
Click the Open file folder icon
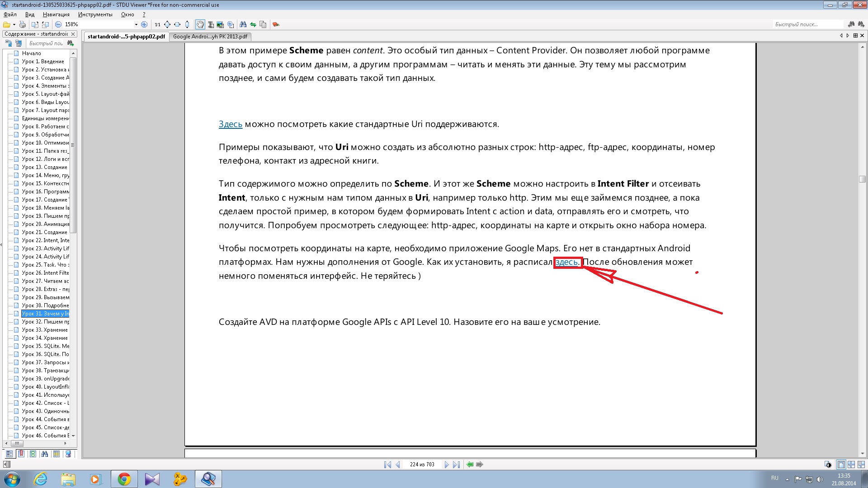[x=7, y=24]
